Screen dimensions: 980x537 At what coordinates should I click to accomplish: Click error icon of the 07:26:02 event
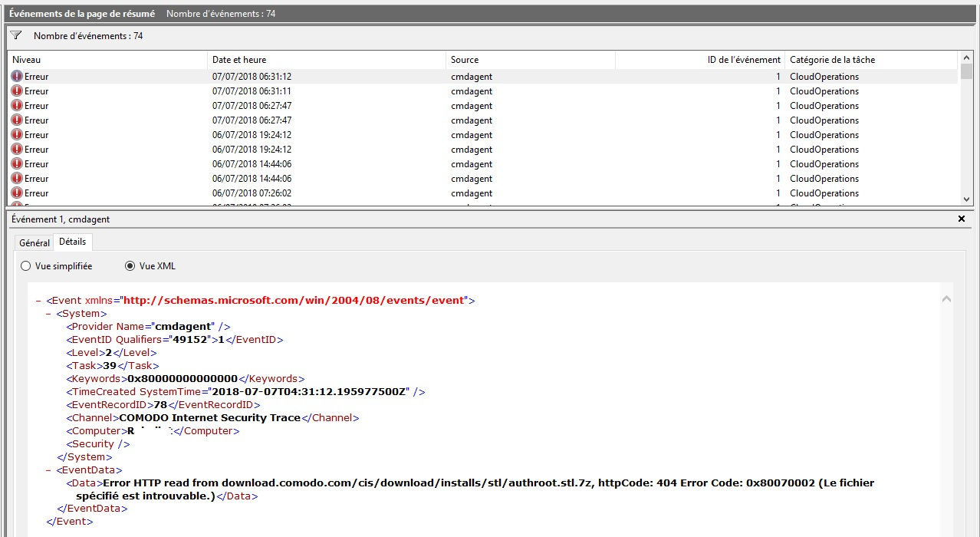(17, 193)
